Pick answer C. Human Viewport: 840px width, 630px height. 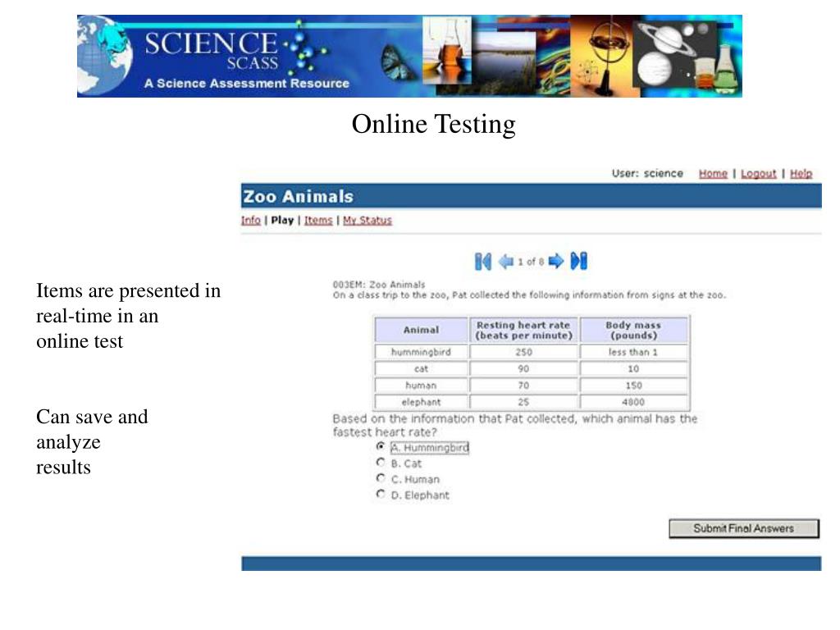(381, 478)
